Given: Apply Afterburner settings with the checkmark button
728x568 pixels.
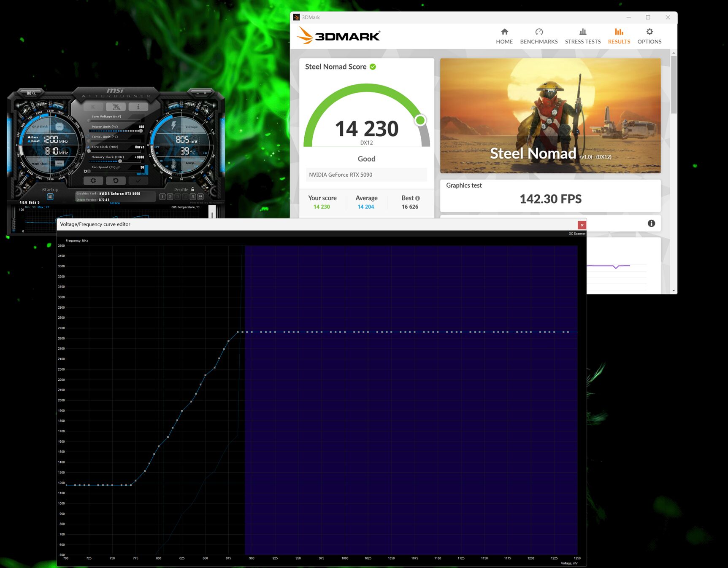Looking at the screenshot, I should coord(138,180).
